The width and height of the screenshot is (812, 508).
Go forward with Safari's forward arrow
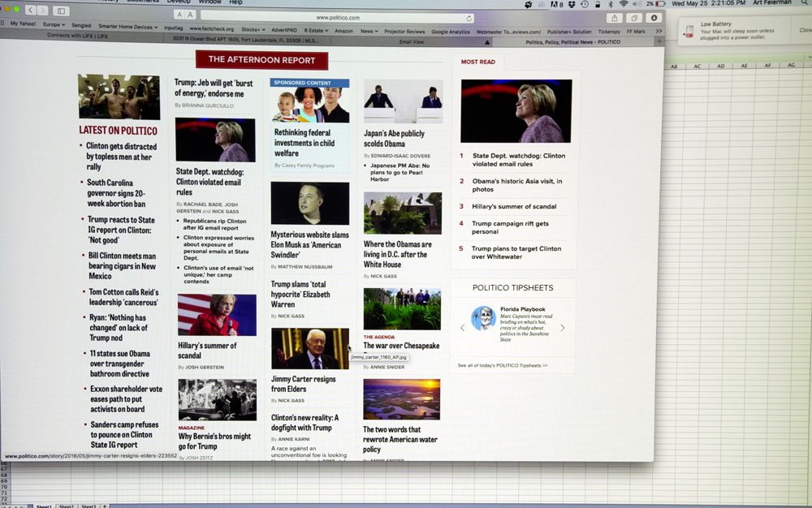[x=42, y=11]
